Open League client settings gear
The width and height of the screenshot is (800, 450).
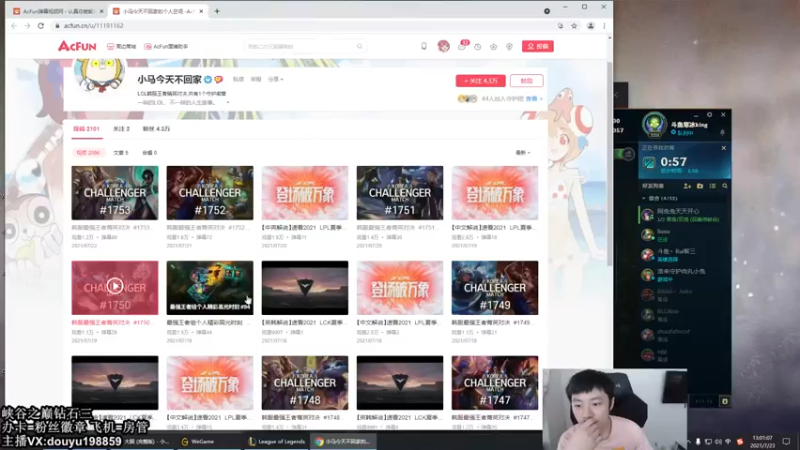click(x=709, y=115)
